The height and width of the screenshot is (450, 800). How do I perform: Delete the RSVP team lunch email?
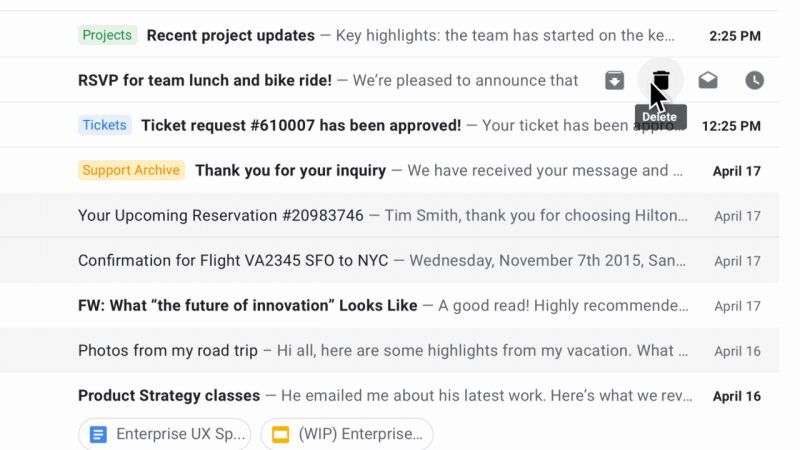point(661,80)
